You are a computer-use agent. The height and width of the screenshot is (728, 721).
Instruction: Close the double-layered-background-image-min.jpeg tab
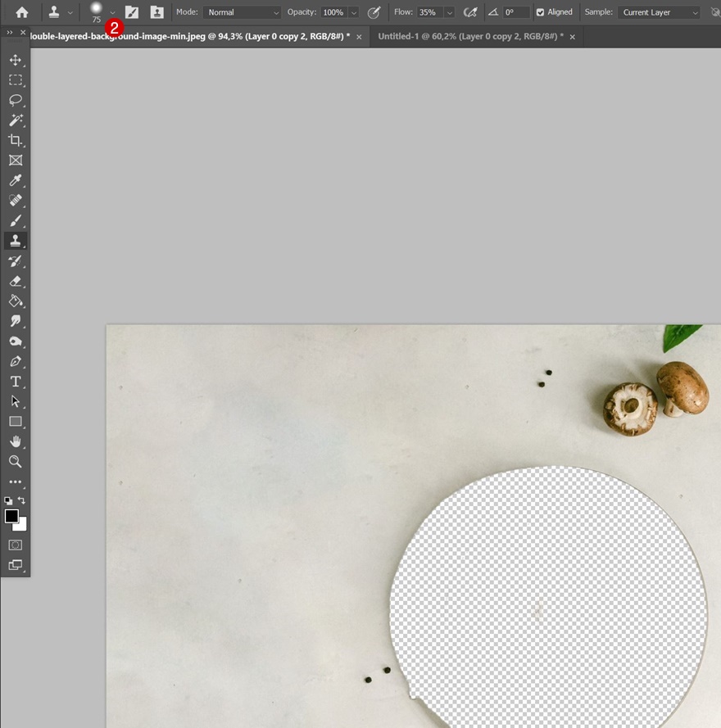click(x=359, y=37)
